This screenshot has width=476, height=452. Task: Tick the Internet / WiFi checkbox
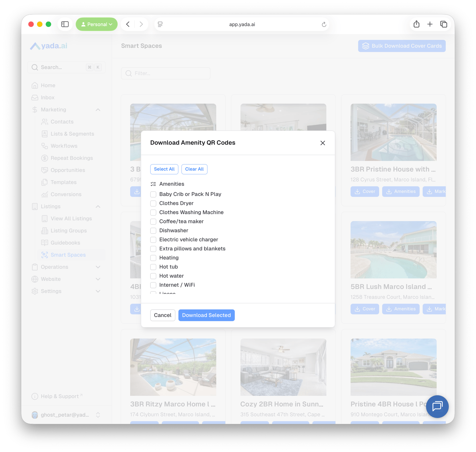(153, 285)
